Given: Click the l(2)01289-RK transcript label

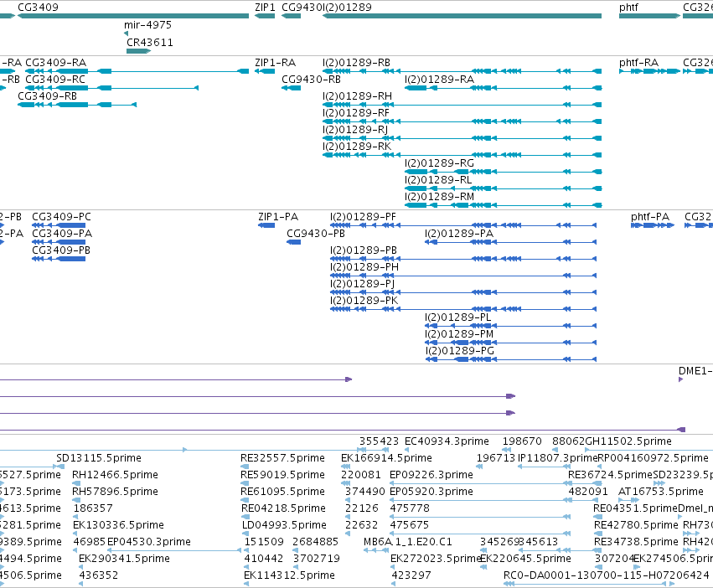Looking at the screenshot, I should 357,147.
